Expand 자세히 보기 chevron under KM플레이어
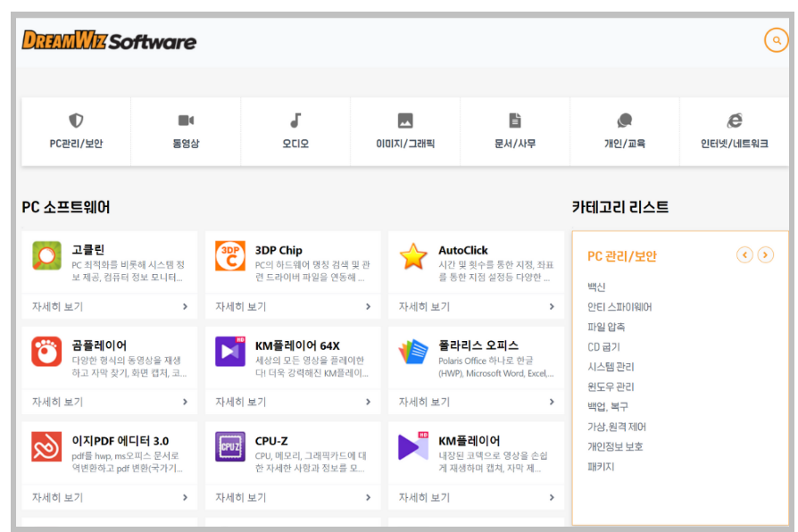Viewport: 798px width, 532px height. (553, 497)
